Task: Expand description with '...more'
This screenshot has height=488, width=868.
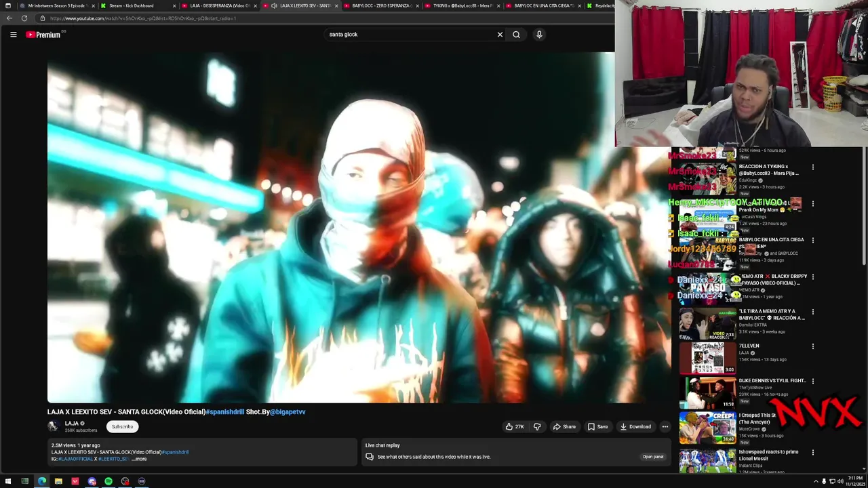Action: click(x=138, y=459)
